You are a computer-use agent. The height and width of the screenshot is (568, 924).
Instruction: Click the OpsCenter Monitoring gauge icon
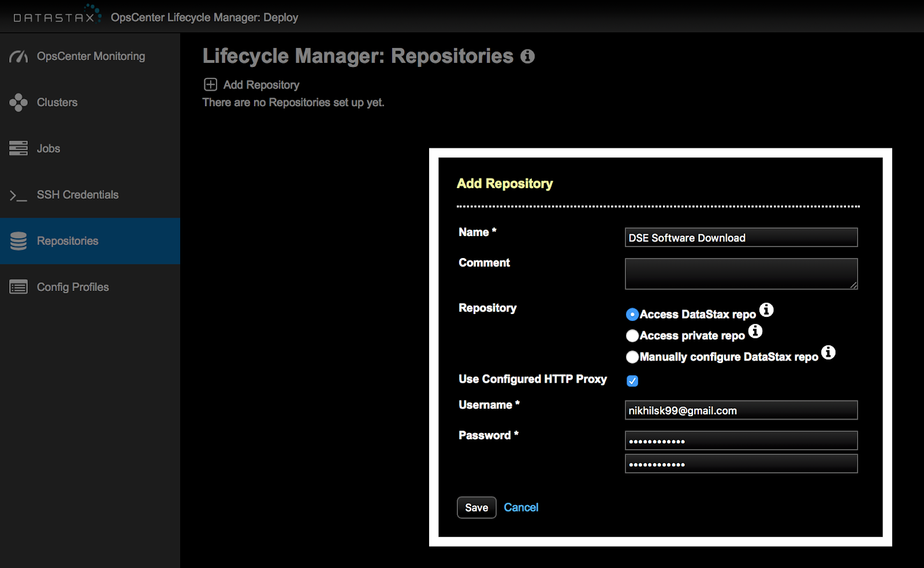18,57
